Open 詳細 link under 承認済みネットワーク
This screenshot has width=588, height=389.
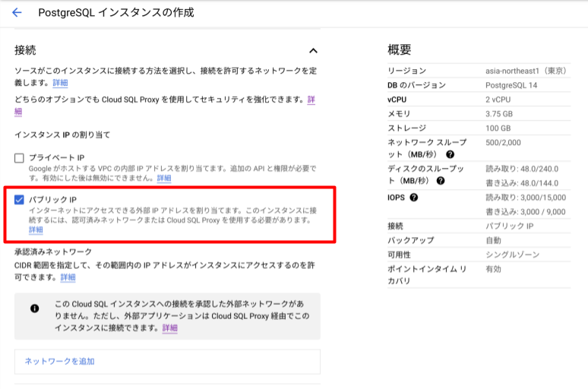(x=68, y=277)
